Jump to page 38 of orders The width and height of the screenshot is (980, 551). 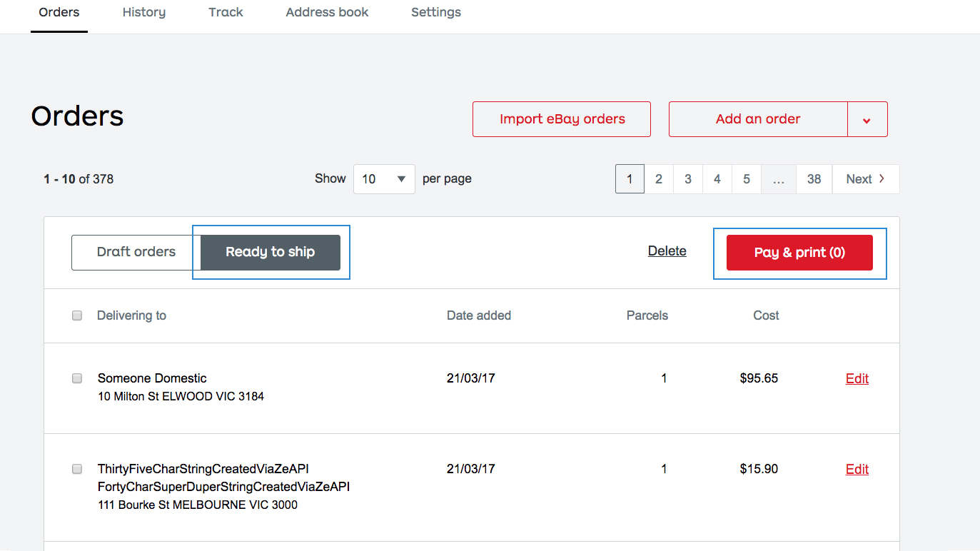pyautogui.click(x=814, y=179)
